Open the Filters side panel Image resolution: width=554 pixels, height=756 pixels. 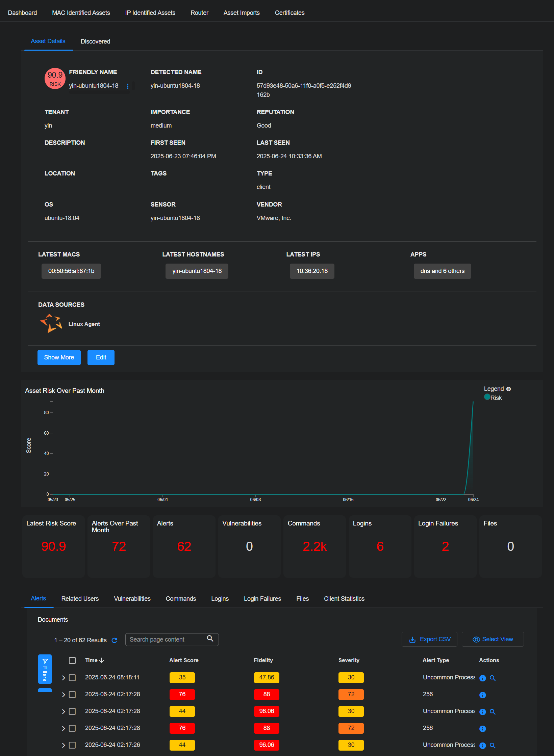pyautogui.click(x=45, y=669)
